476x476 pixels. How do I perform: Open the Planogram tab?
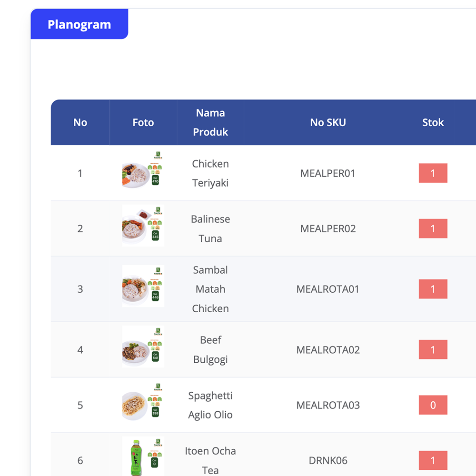[79, 25]
